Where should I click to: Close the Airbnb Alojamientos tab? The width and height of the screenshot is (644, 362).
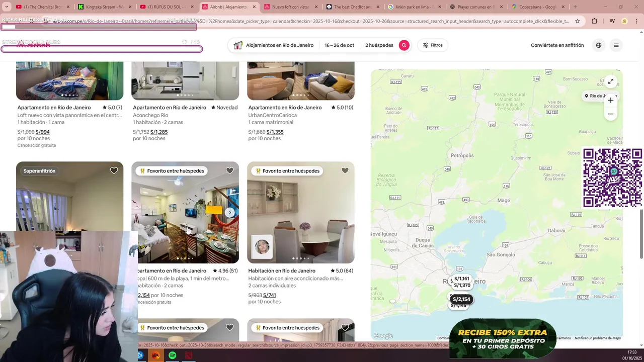[254, 7]
